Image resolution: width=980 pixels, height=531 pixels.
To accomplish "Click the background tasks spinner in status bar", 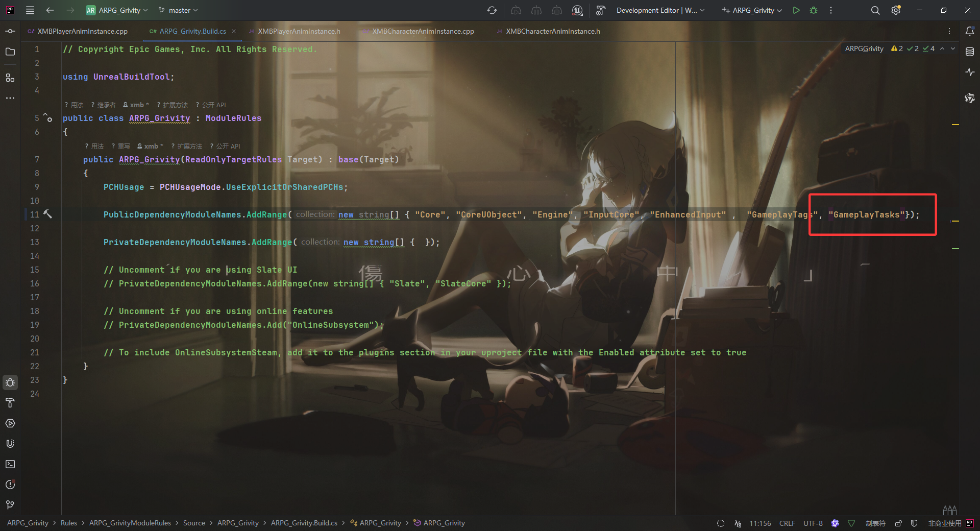I will click(x=721, y=523).
